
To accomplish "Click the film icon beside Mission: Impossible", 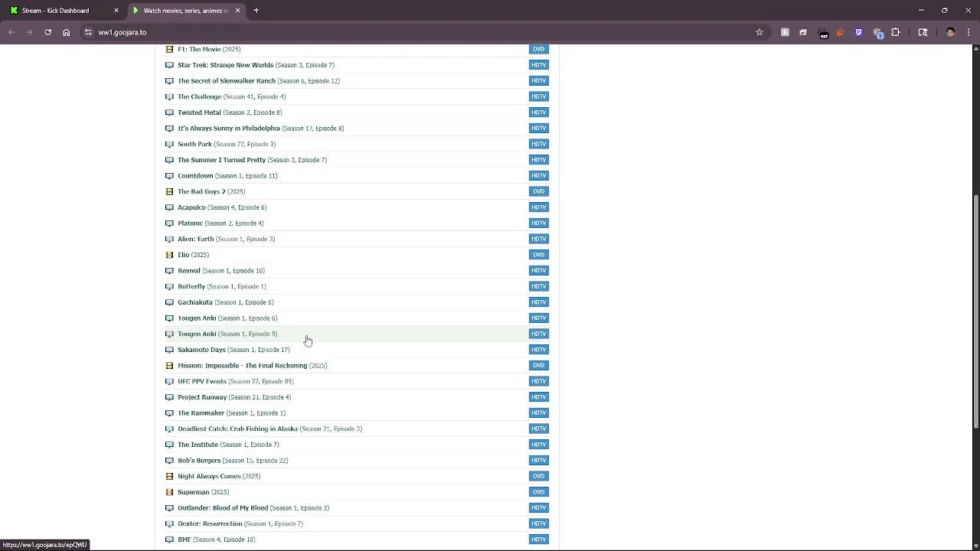I will (169, 365).
